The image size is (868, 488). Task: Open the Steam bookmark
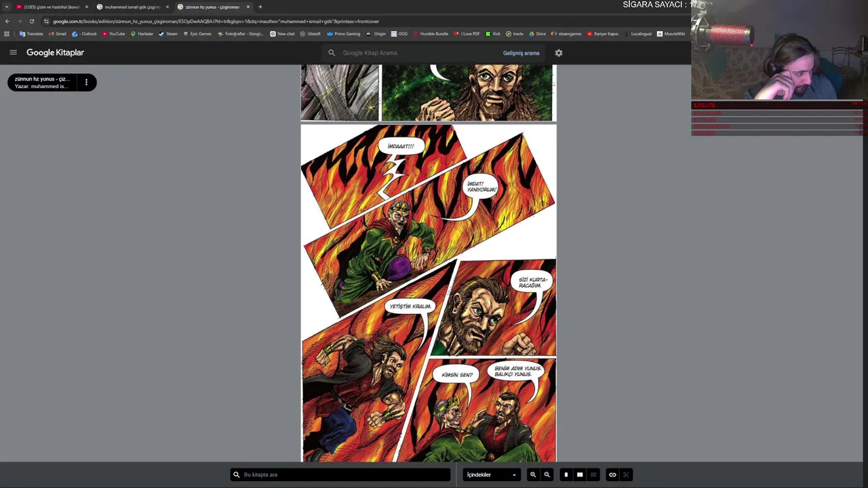(x=168, y=34)
